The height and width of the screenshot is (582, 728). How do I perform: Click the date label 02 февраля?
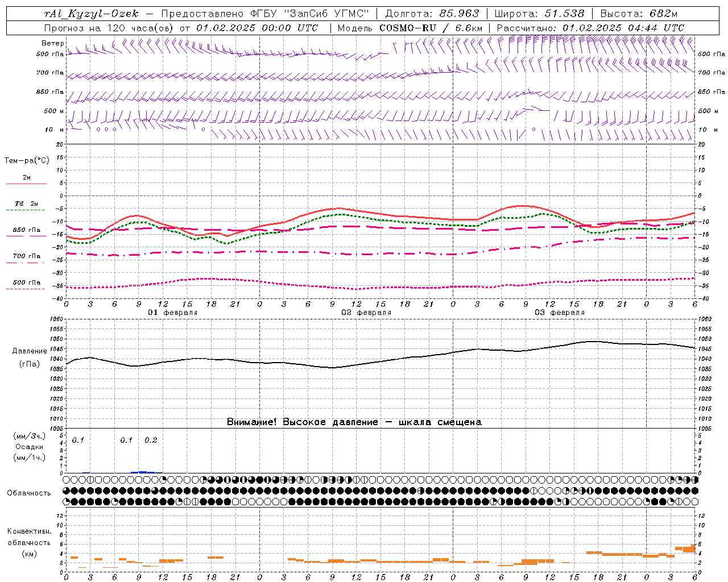click(366, 313)
